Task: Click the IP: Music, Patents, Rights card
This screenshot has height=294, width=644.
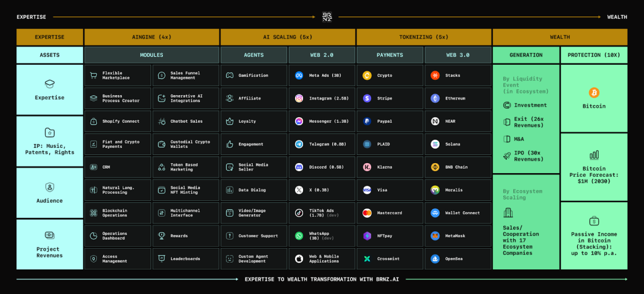Action: click(x=50, y=141)
